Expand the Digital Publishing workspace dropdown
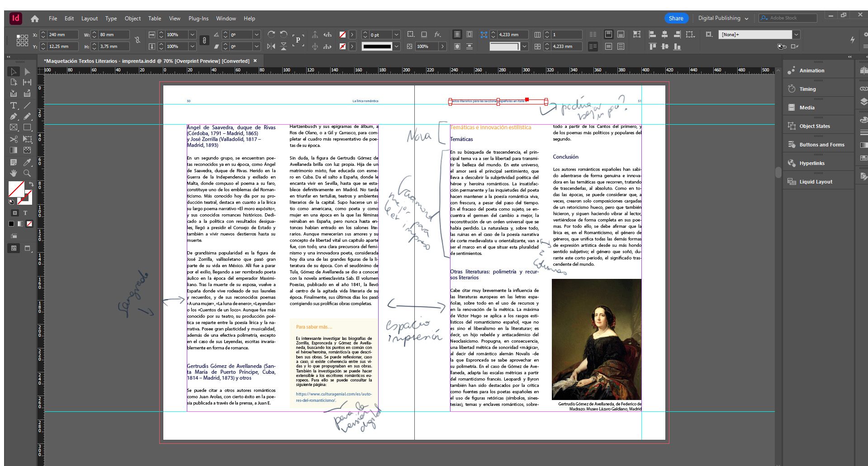This screenshot has width=868, height=466. click(746, 19)
